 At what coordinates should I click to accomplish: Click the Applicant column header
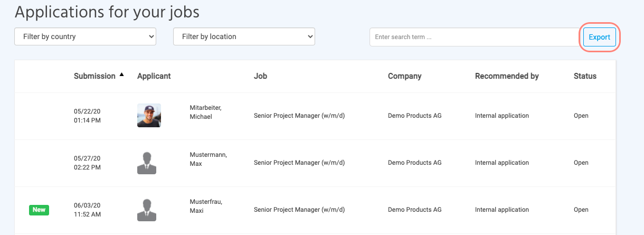(154, 76)
